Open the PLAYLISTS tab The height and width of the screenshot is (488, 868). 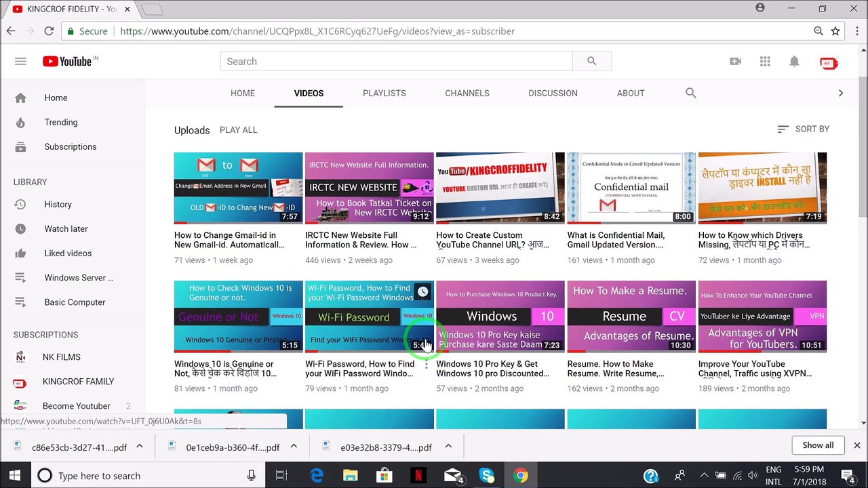(x=384, y=93)
